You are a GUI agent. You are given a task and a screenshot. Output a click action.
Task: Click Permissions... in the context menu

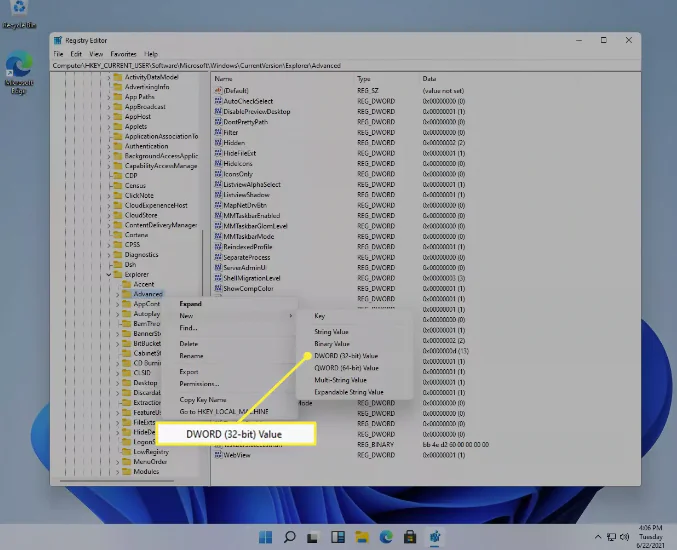(x=199, y=383)
